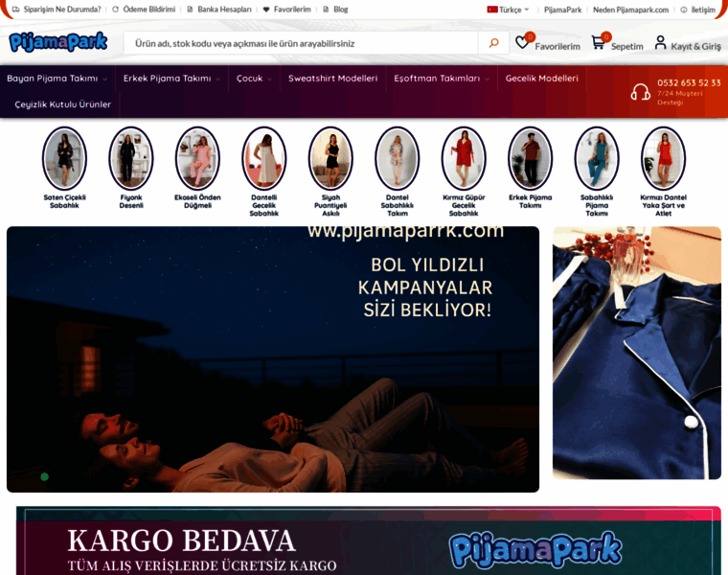Open Saten Çiçekli Sabahlık thumbnail

pos(64,158)
